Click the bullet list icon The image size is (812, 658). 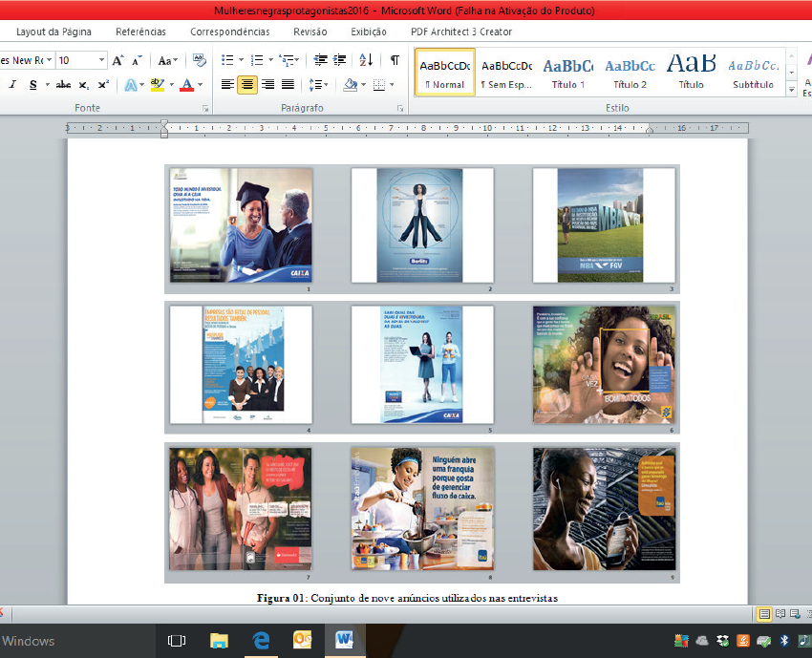(226, 60)
